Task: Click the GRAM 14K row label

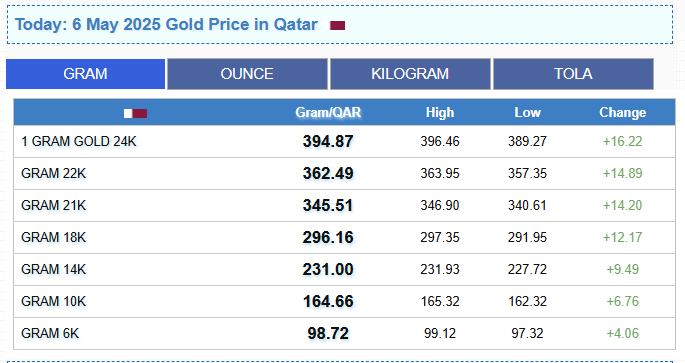Action: tap(53, 270)
